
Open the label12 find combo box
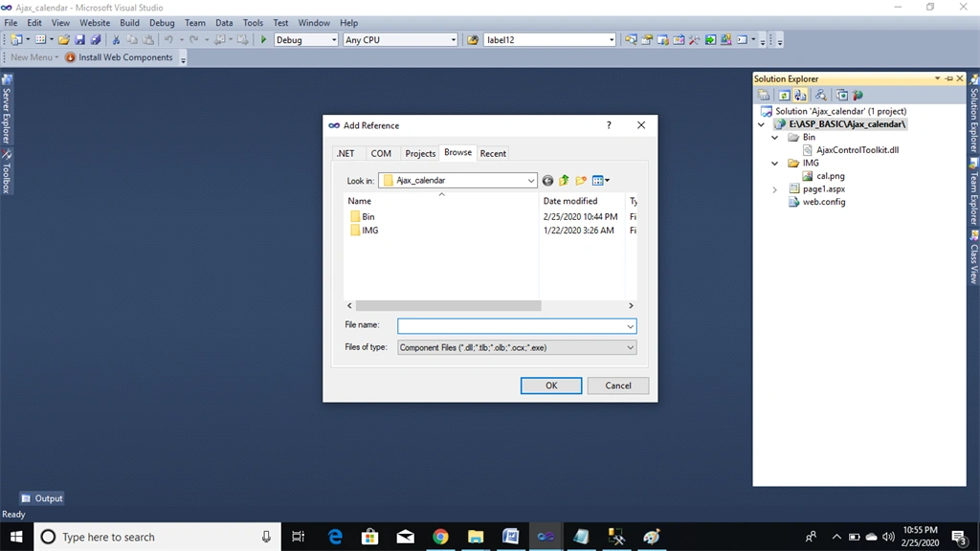[x=550, y=40]
